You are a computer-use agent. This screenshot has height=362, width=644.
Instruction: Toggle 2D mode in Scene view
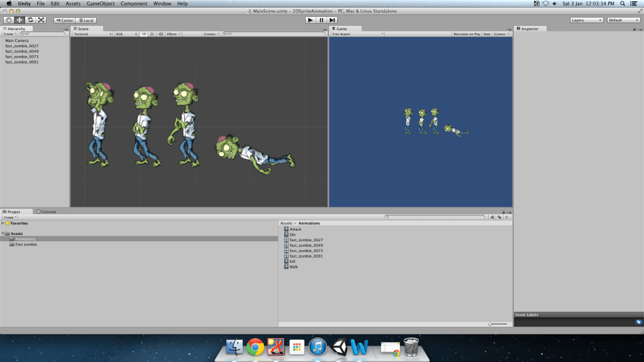click(144, 34)
